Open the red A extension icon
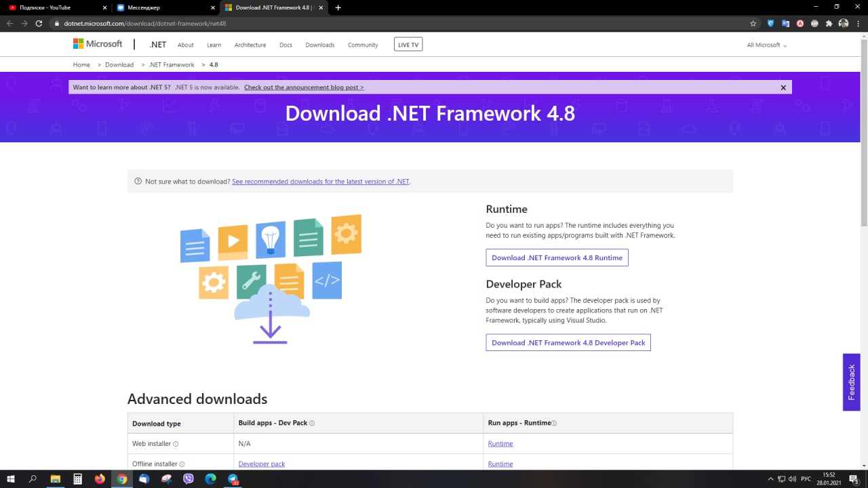 tap(800, 23)
